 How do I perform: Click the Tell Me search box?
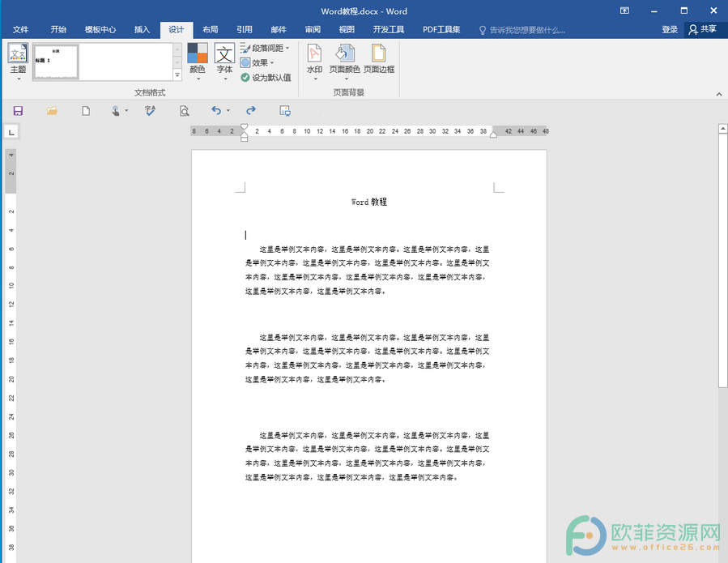click(x=522, y=30)
